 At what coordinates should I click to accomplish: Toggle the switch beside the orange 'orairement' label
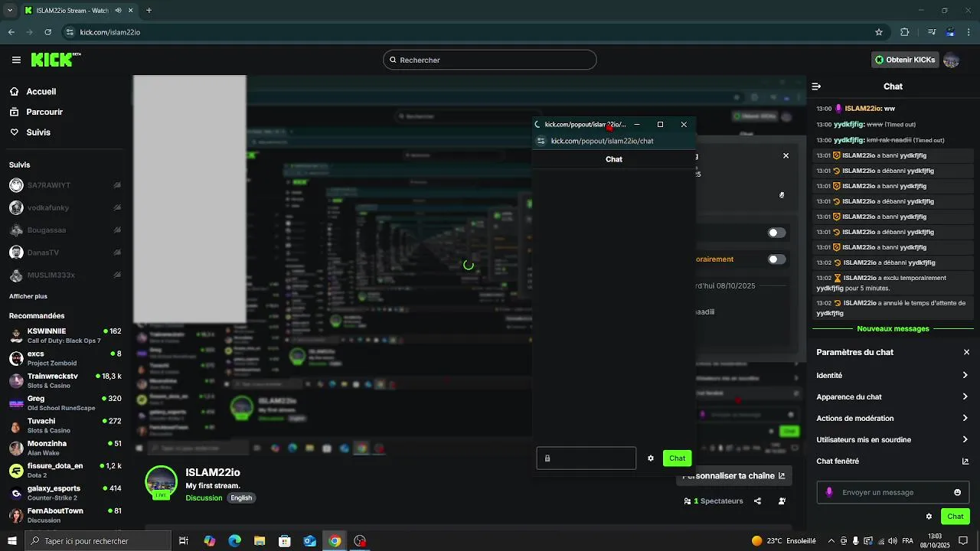click(776, 259)
